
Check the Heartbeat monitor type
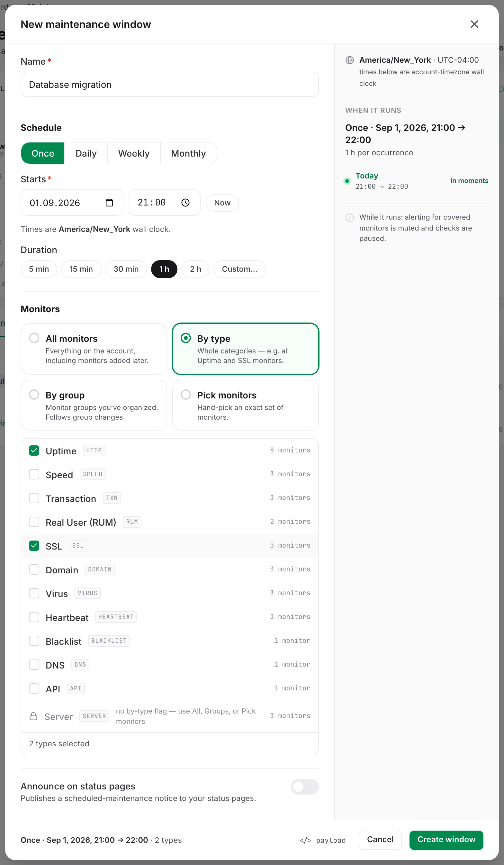(34, 617)
